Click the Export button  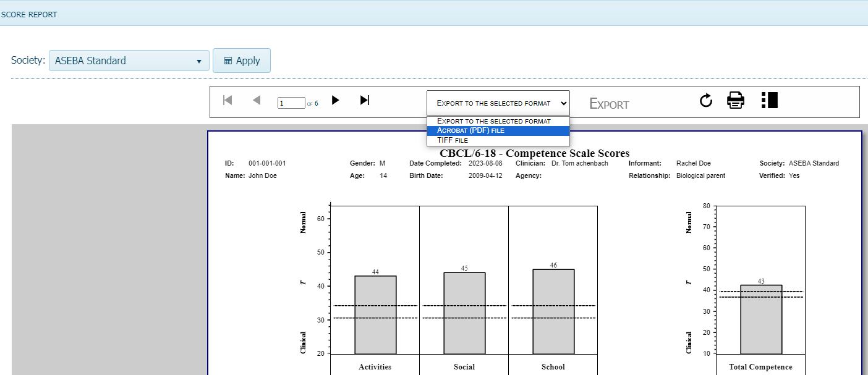608,103
